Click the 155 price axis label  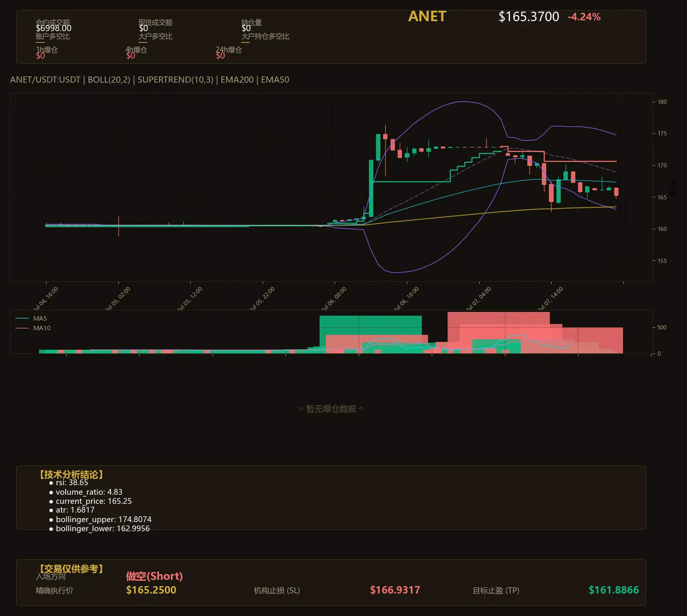pos(662,261)
